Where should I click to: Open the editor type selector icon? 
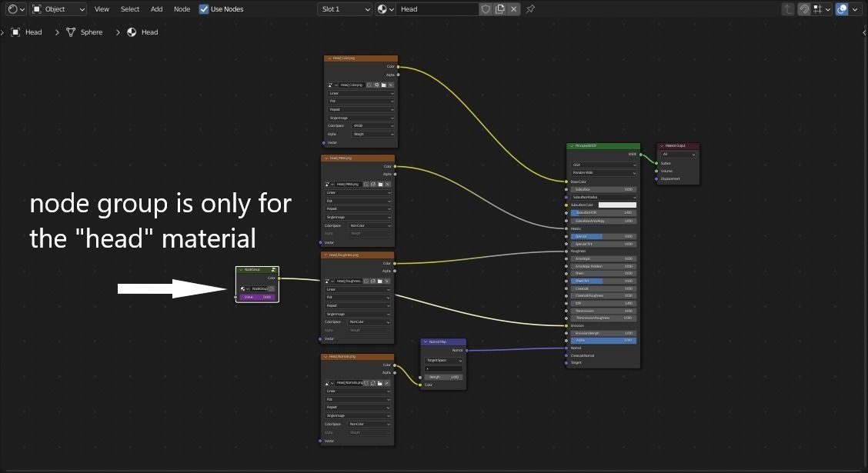[16, 9]
